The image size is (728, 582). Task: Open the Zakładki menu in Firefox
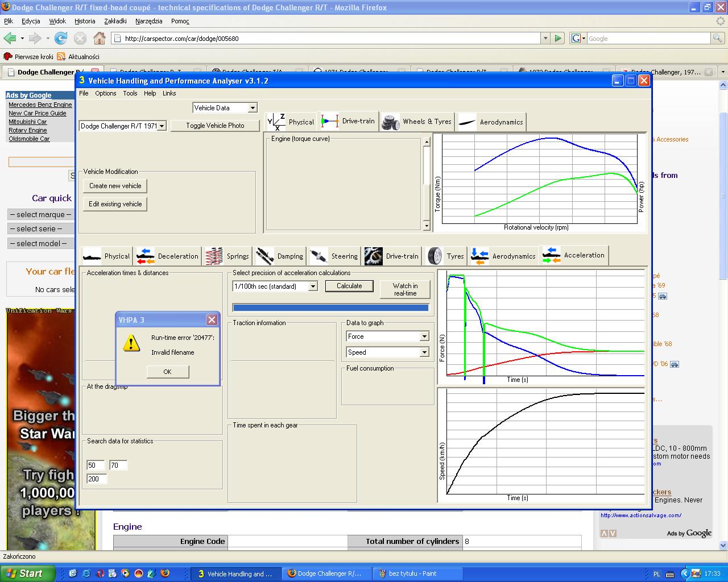[x=115, y=21]
